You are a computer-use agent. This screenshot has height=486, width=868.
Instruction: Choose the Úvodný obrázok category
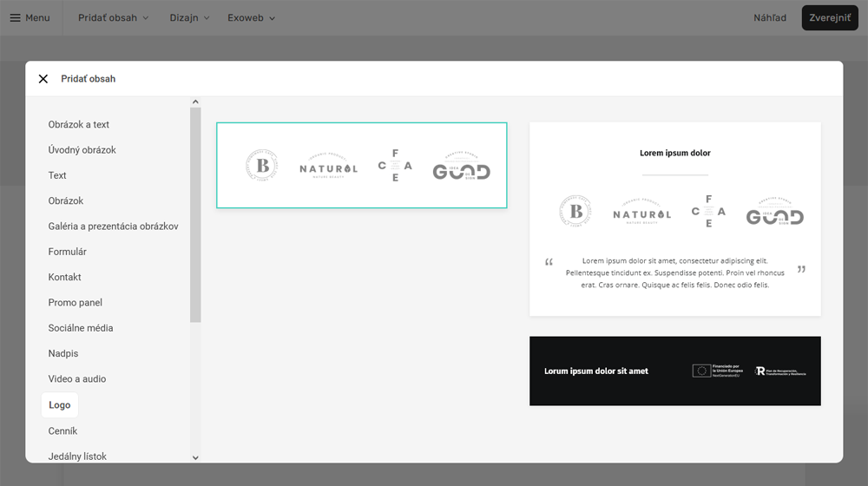click(82, 150)
